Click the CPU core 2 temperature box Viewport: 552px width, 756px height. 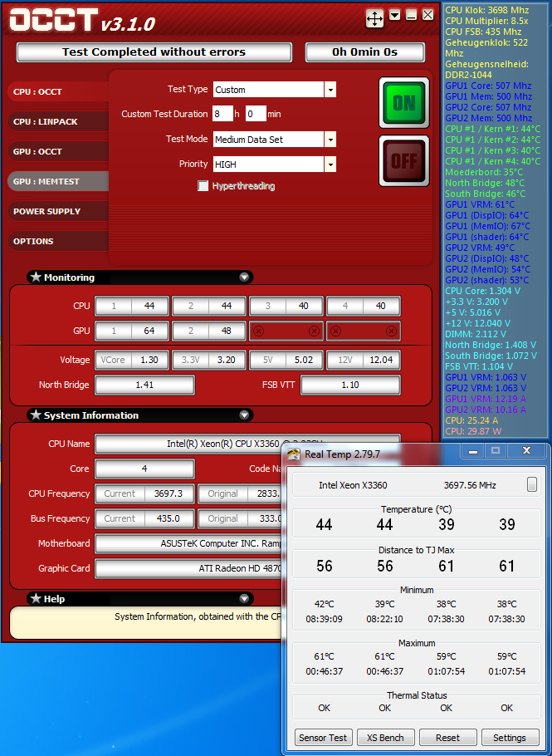tap(209, 306)
